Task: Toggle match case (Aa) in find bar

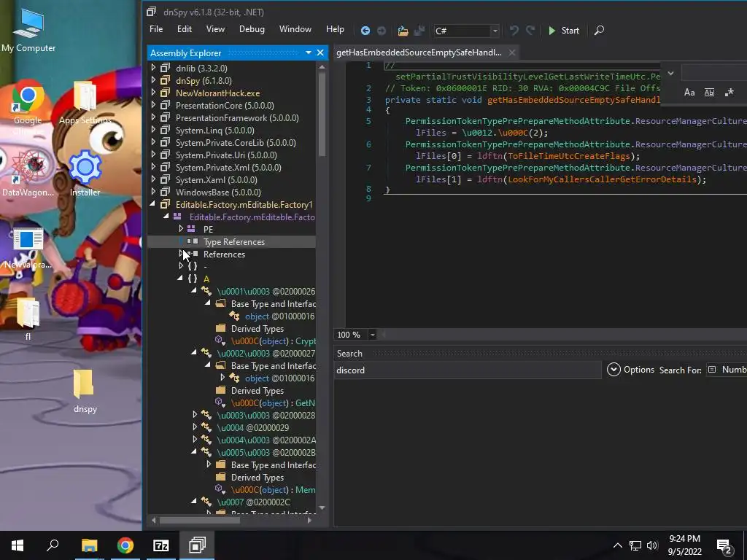Action: pos(689,93)
